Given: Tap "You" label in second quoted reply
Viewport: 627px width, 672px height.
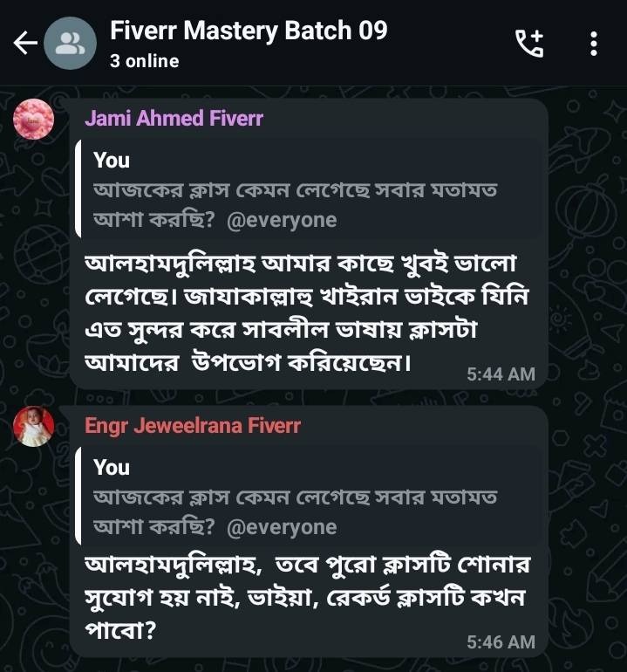Looking at the screenshot, I should pyautogui.click(x=112, y=467).
